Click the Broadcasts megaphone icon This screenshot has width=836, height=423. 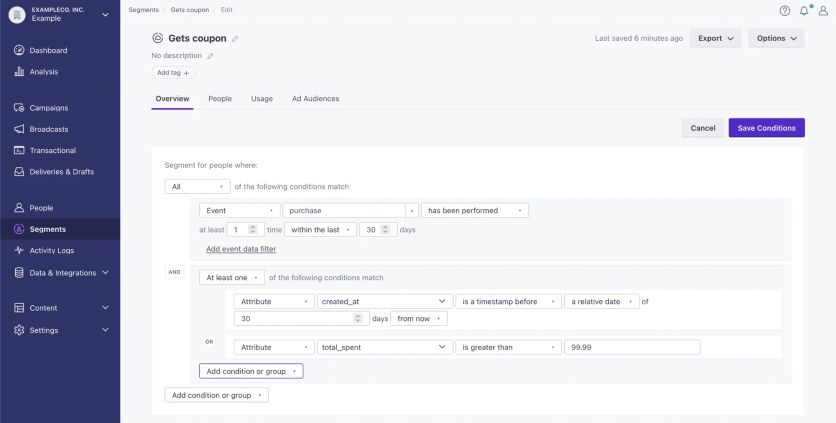click(19, 129)
